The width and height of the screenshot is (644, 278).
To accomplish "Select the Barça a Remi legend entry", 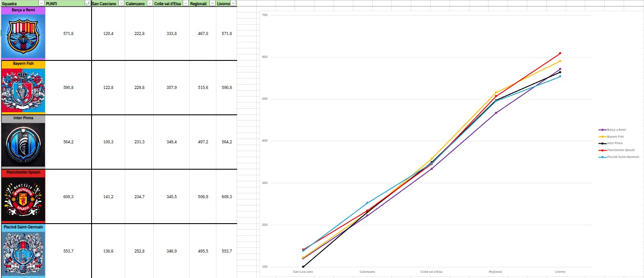I will coord(616,130).
